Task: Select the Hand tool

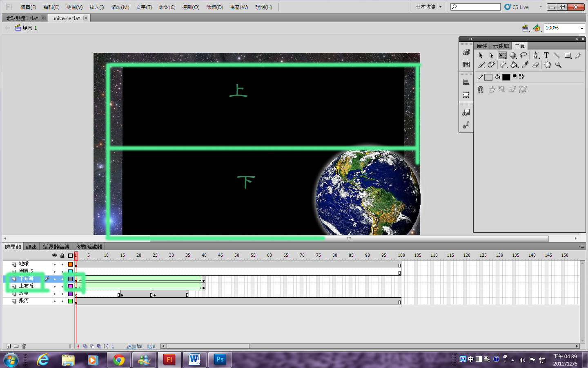Action: coord(548,65)
